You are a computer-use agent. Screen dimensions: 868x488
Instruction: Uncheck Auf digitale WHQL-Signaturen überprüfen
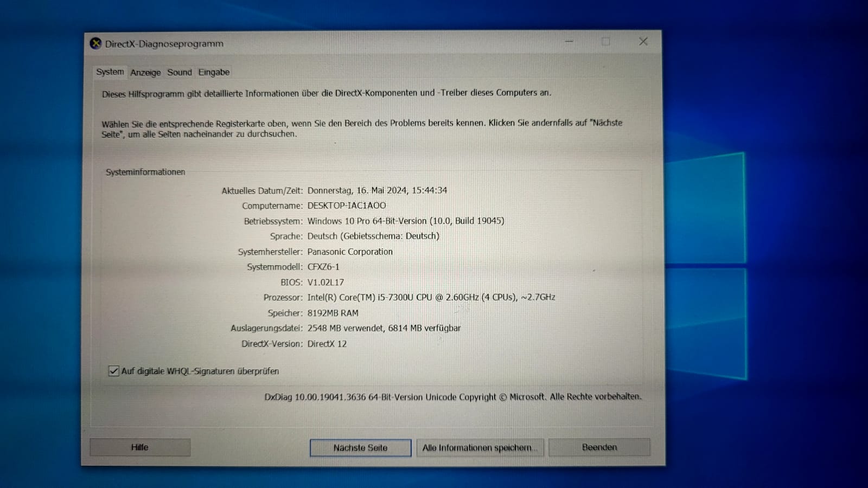[x=113, y=371]
